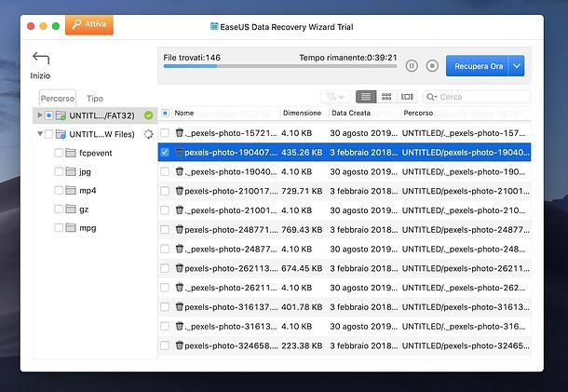Screen dimensions: 568x392
Task: Open the filter funnel dropdown
Action: click(334, 97)
